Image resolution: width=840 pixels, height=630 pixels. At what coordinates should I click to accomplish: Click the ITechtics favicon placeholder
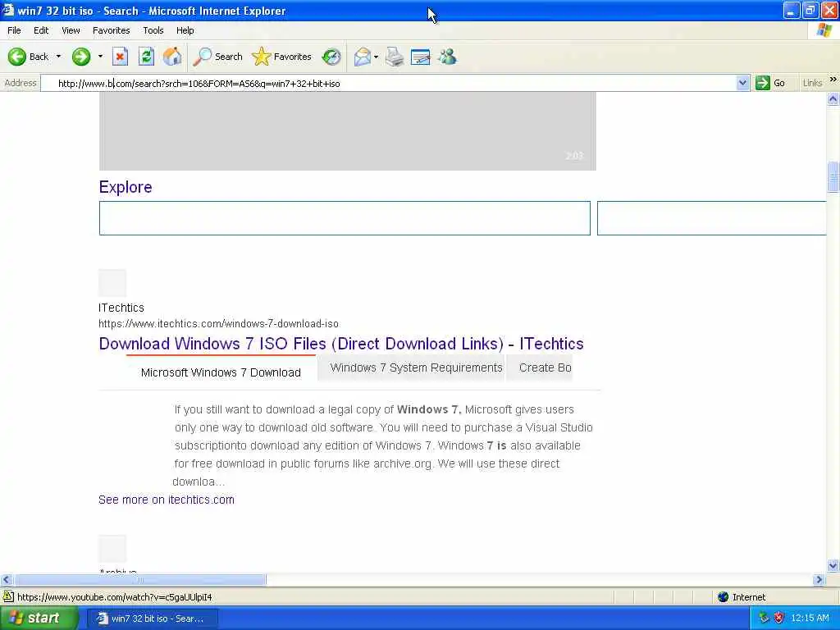(x=112, y=283)
